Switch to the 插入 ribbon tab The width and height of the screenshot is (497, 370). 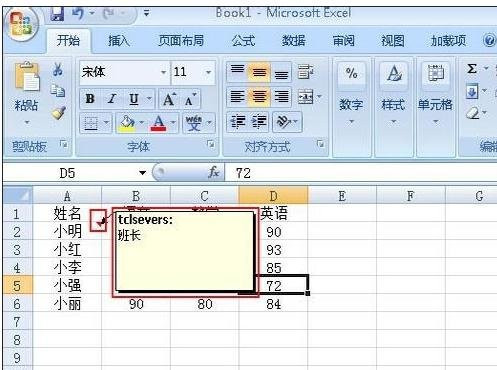point(119,41)
